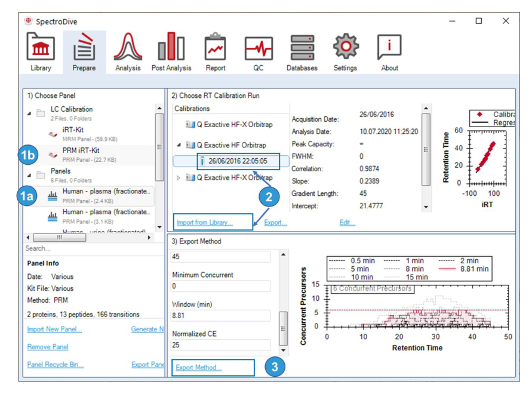Click the Correlation value 0.9874
The width and height of the screenshot is (532, 394).
tap(369, 169)
